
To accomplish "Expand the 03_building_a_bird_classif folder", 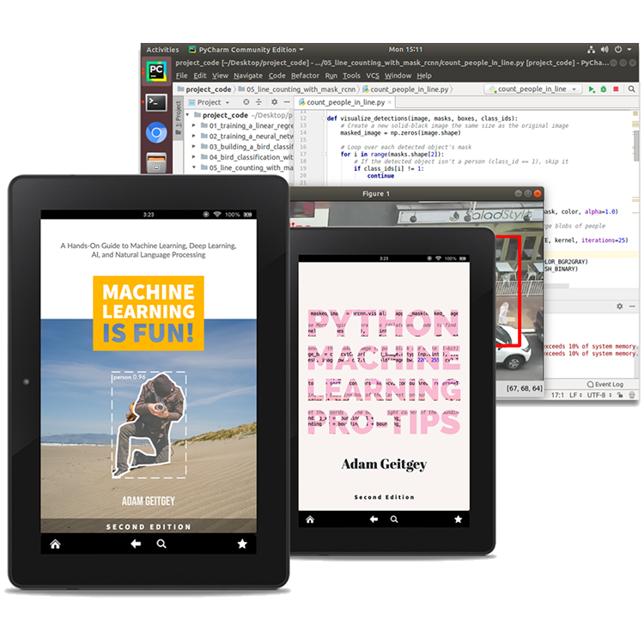I will point(194,147).
